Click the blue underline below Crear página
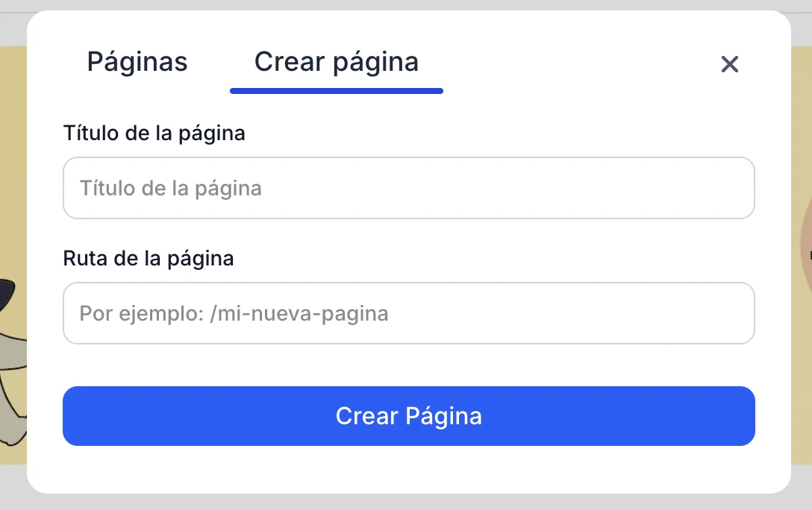This screenshot has height=510, width=812. 336,91
